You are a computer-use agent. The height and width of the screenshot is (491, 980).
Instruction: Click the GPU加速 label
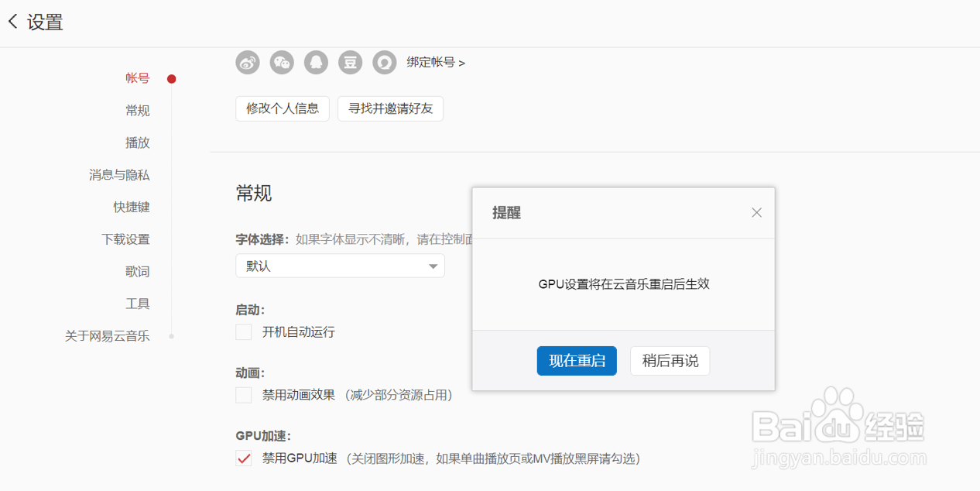click(x=263, y=436)
